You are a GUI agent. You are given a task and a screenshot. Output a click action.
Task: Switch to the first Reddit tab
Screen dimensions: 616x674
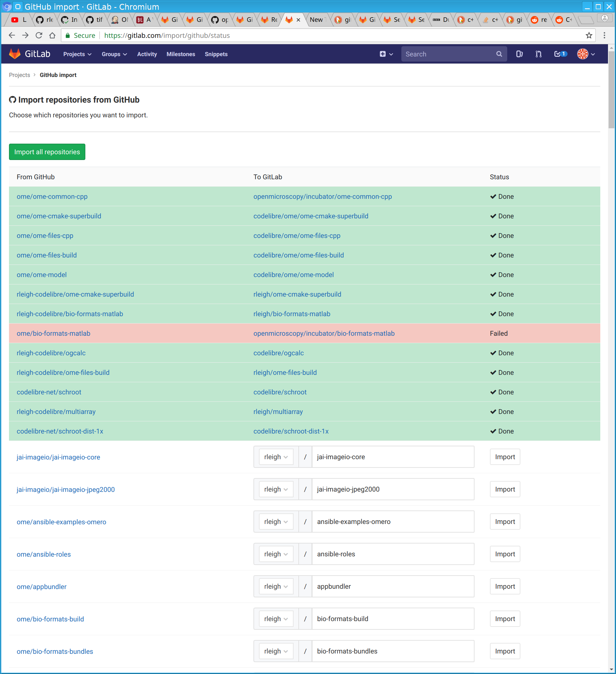coord(539,20)
